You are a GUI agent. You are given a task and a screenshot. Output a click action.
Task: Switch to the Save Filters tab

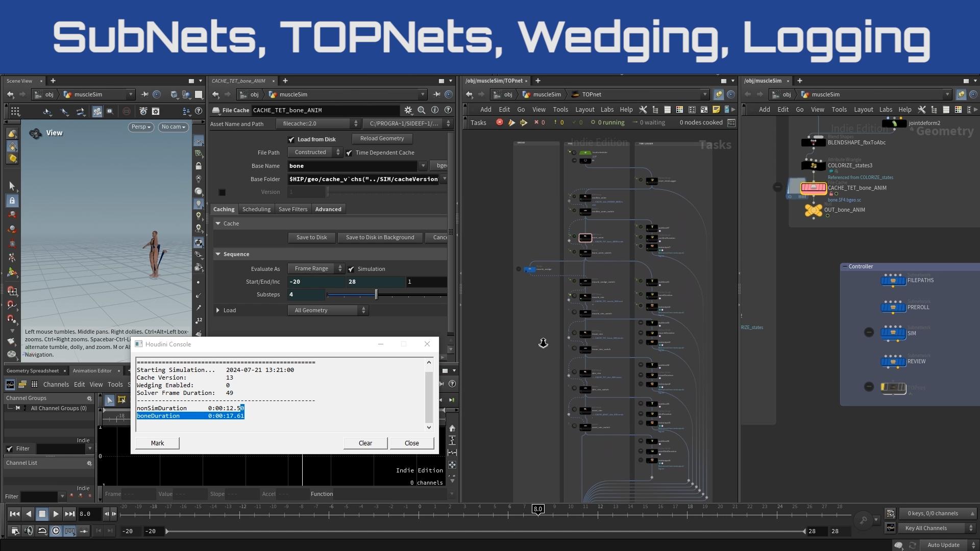(x=293, y=209)
